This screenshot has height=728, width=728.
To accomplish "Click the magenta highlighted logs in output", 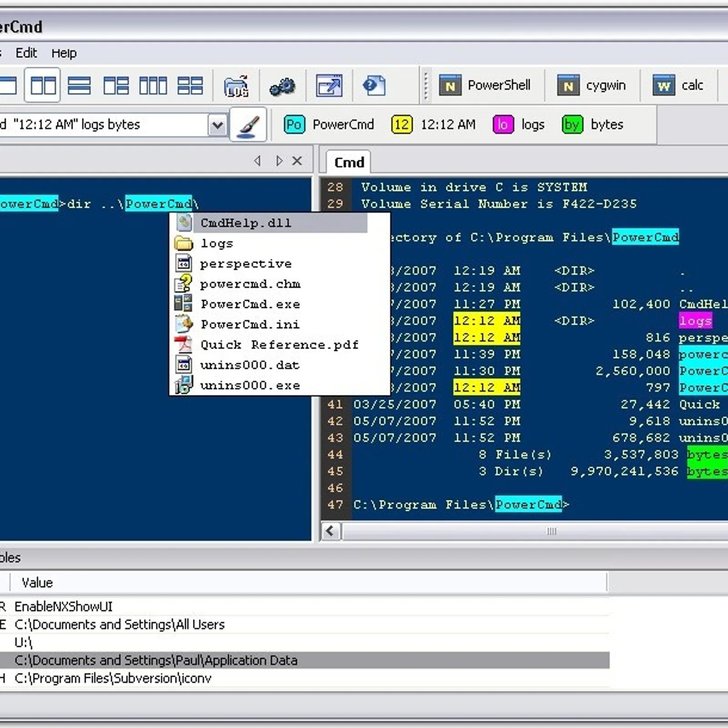I will pyautogui.click(x=695, y=320).
